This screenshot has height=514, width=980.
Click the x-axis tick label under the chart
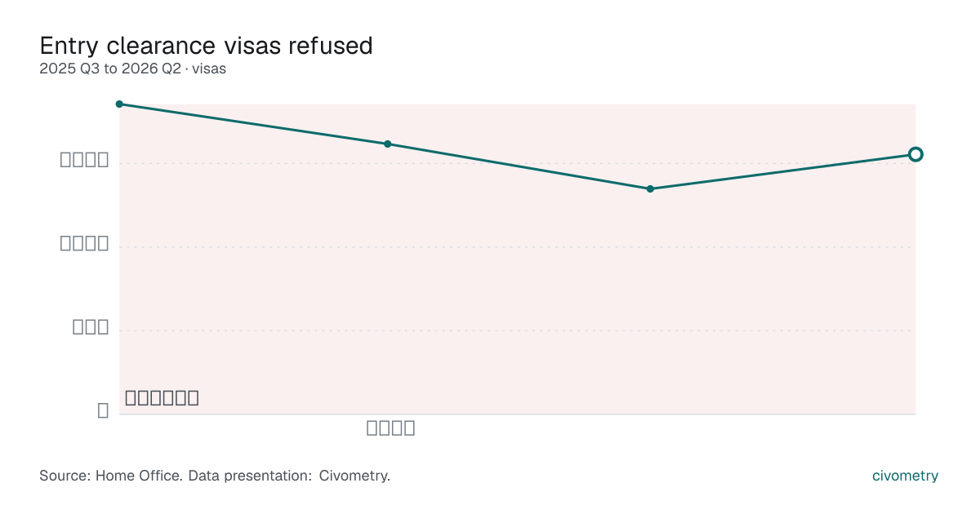pyautogui.click(x=390, y=428)
